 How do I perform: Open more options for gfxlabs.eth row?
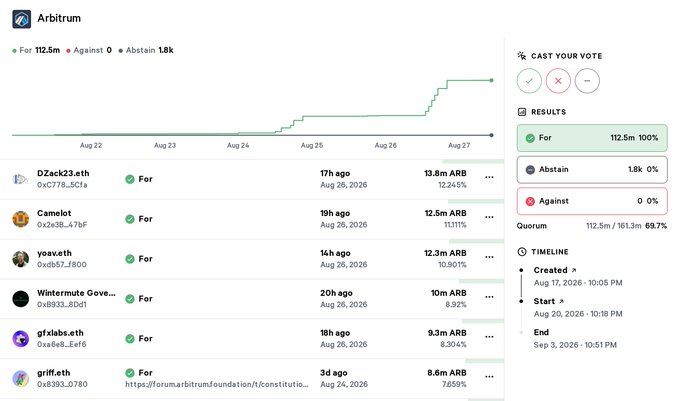click(x=489, y=337)
